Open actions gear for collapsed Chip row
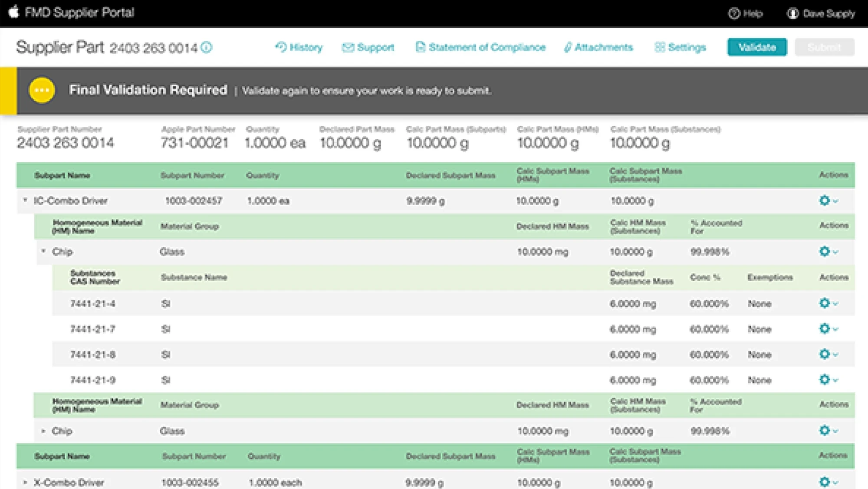This screenshot has width=868, height=489. [x=829, y=430]
